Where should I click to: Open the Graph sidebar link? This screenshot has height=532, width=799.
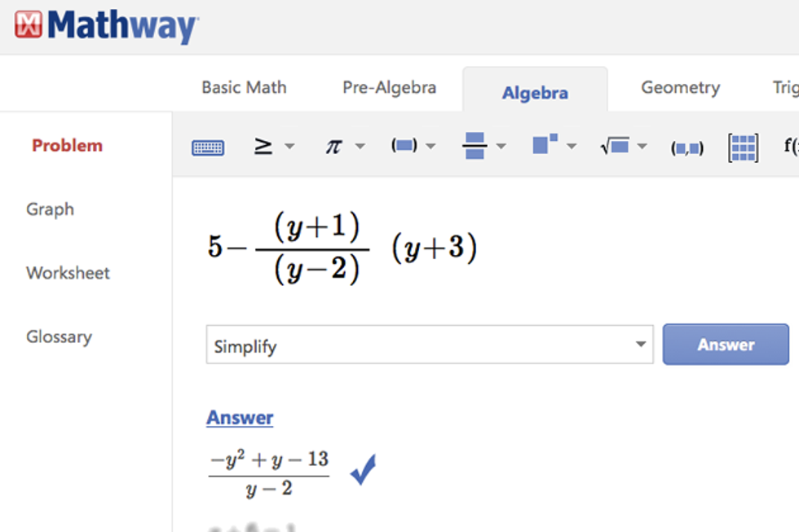(50, 209)
